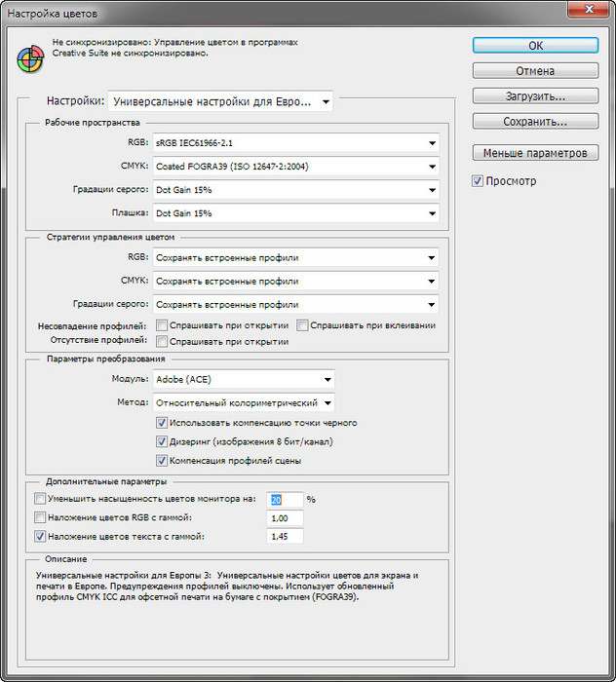The height and width of the screenshot is (682, 616).
Task: Click the 'Рабочие пространства' group title
Action: (x=93, y=123)
